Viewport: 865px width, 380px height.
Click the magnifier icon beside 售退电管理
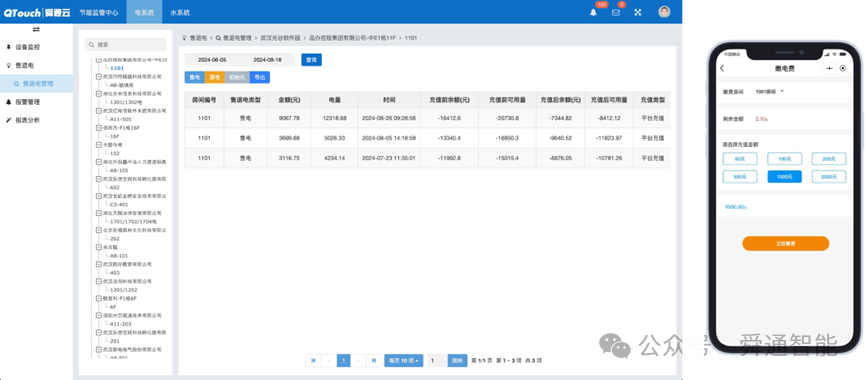pyautogui.click(x=17, y=84)
